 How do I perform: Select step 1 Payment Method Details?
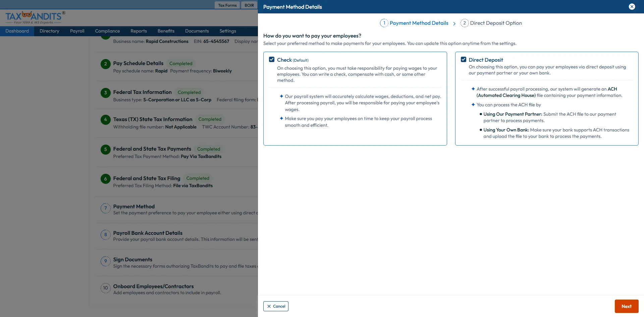[414, 23]
